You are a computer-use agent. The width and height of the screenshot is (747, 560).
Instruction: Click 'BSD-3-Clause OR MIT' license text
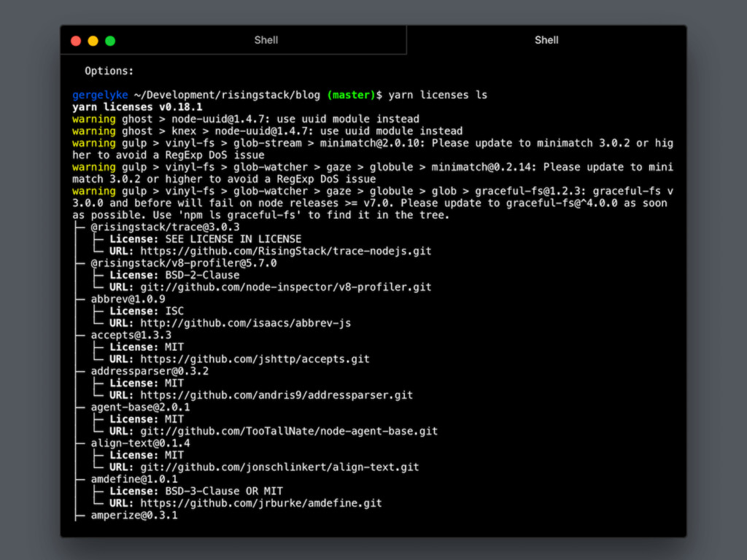coord(224,491)
